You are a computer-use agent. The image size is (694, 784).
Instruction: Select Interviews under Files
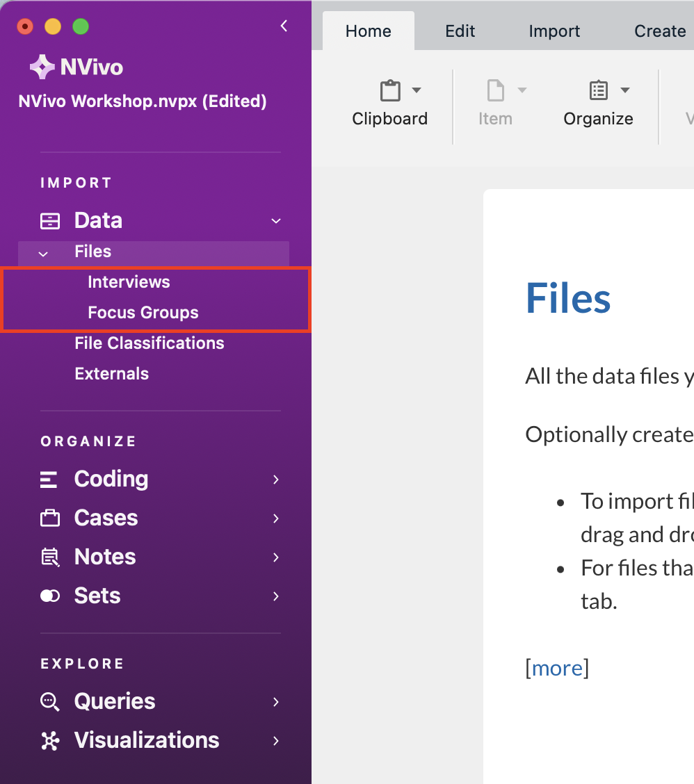129,282
